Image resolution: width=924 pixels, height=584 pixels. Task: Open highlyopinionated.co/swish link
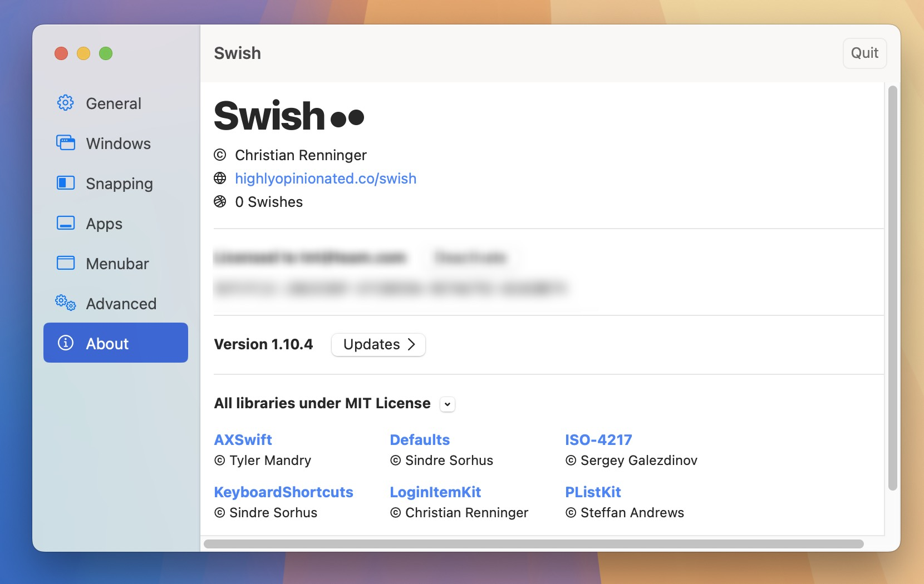coord(326,178)
